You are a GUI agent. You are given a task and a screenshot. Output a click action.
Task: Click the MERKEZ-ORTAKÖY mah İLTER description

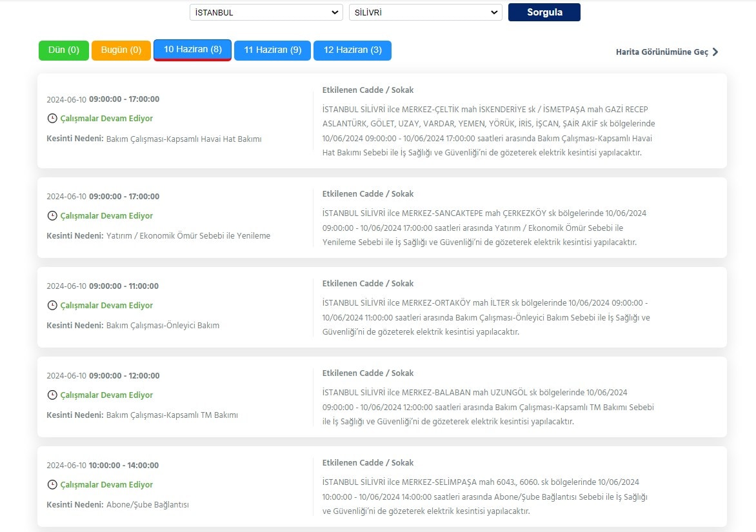486,317
